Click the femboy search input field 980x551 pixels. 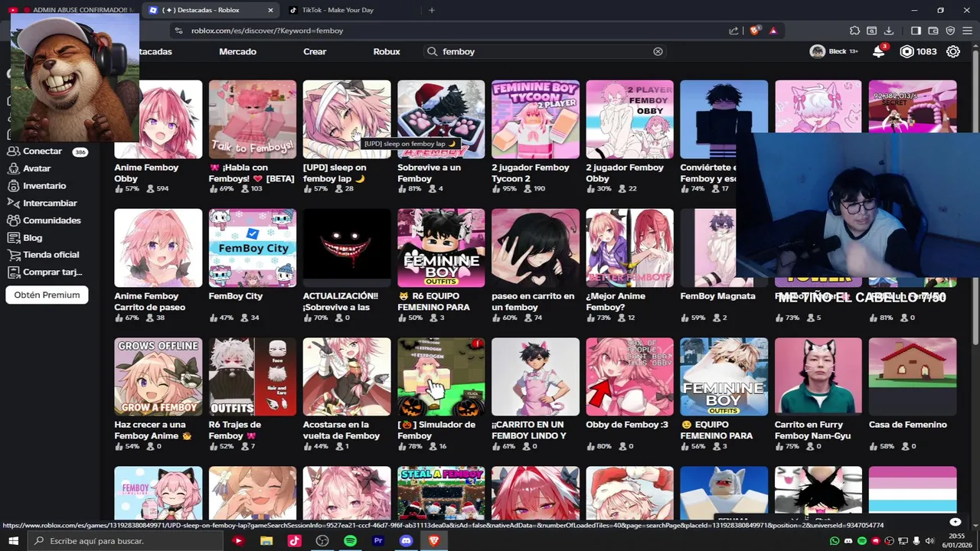pyautogui.click(x=545, y=51)
